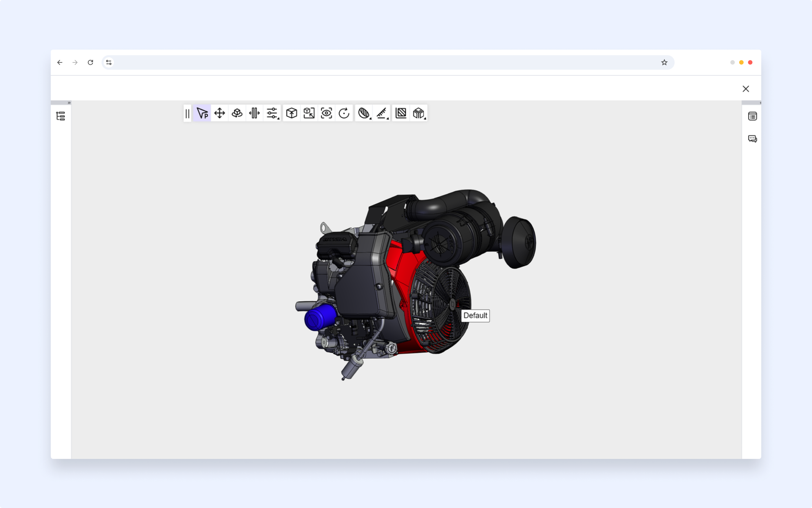Grab the toolbar drag handle
This screenshot has height=508, width=812.
coord(187,113)
